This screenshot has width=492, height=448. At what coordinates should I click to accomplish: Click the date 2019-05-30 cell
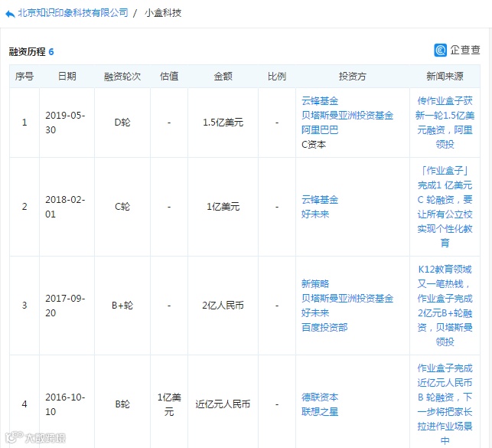[65, 123]
